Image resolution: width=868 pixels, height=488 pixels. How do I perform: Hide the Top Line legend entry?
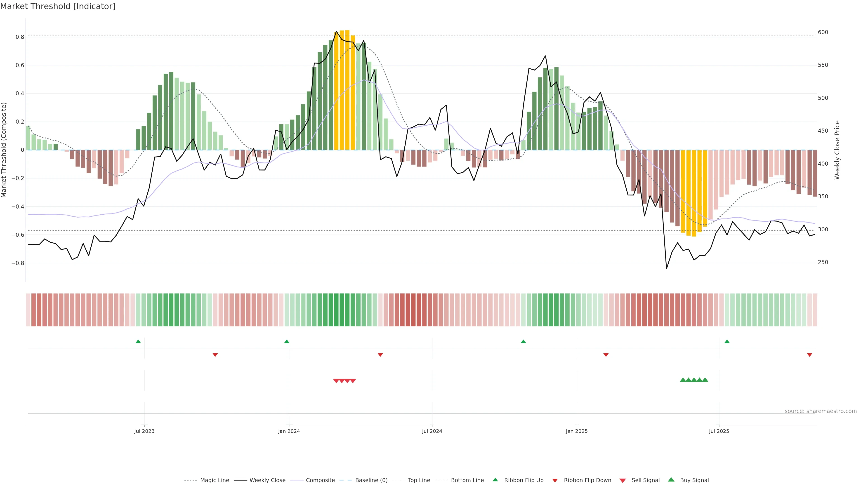coord(419,480)
